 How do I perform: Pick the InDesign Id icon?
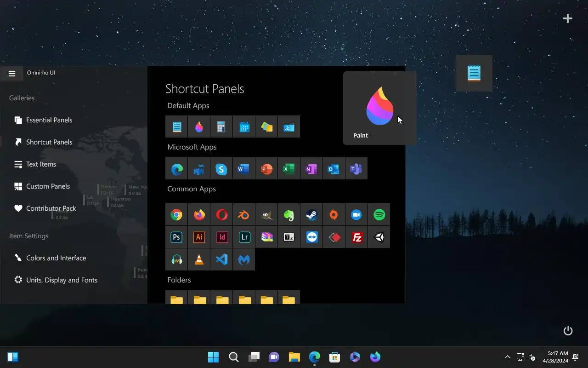[221, 237]
